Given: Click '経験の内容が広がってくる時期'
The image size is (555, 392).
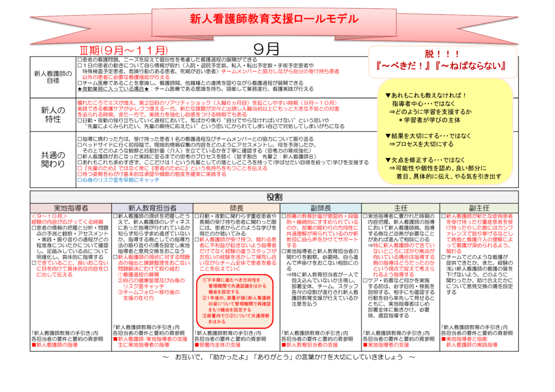Looking at the screenshot, I should 67,222.
